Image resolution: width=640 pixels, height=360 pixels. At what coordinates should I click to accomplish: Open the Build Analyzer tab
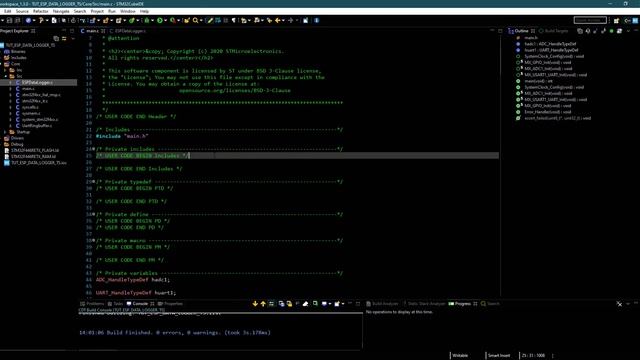[382, 304]
